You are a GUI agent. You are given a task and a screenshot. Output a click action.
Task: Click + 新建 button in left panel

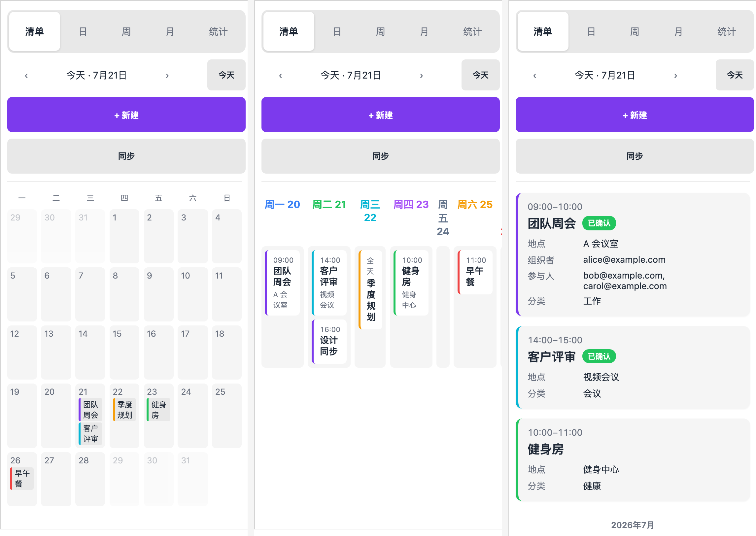[126, 115]
